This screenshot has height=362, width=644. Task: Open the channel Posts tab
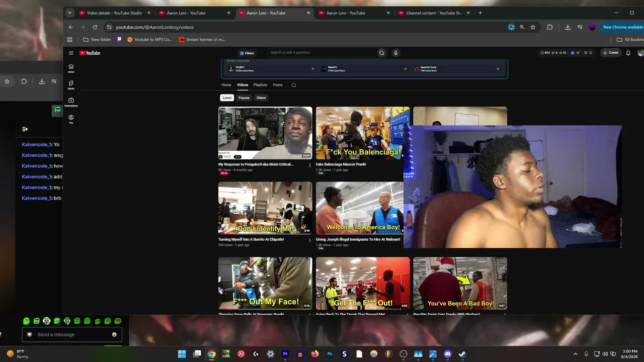(278, 85)
